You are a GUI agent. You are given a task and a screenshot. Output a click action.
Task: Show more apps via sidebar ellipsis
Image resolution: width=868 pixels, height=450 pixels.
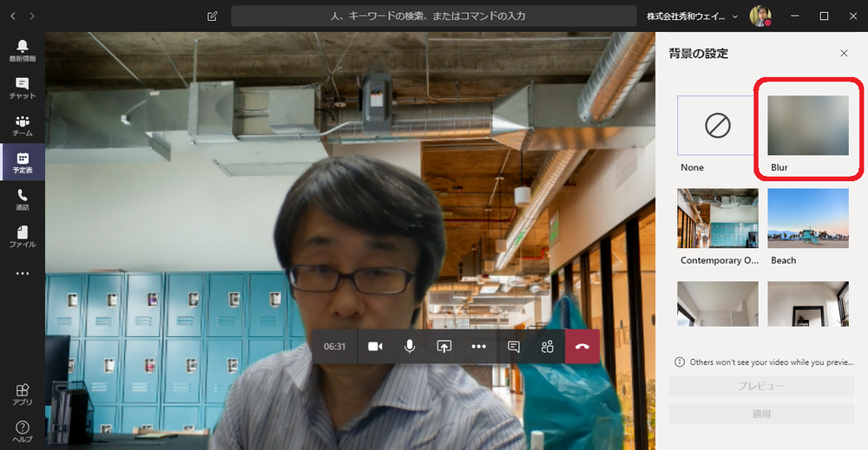[x=23, y=273]
